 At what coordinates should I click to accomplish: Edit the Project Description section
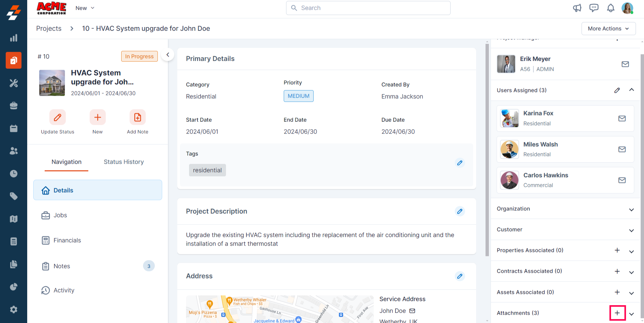click(x=460, y=211)
